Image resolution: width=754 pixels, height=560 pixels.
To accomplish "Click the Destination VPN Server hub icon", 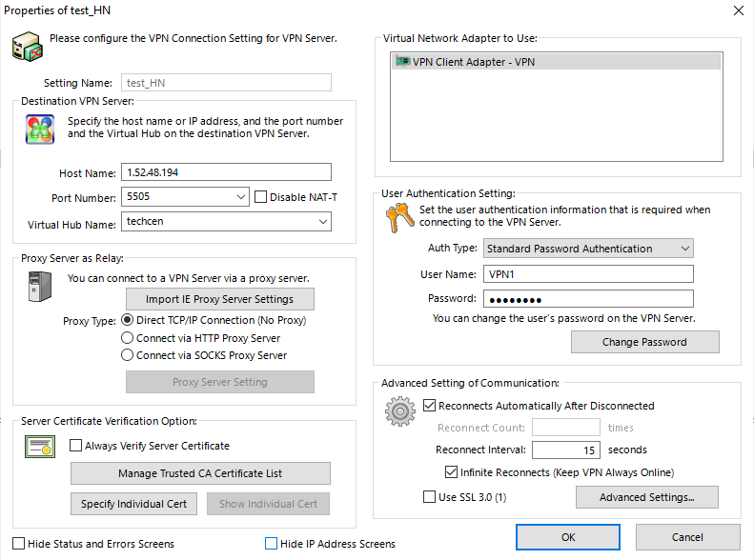I will 40,130.
